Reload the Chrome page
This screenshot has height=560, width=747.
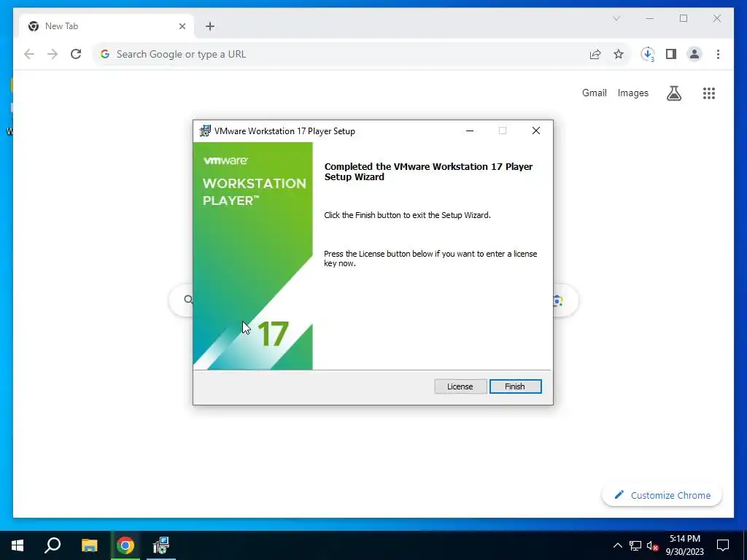click(x=76, y=54)
